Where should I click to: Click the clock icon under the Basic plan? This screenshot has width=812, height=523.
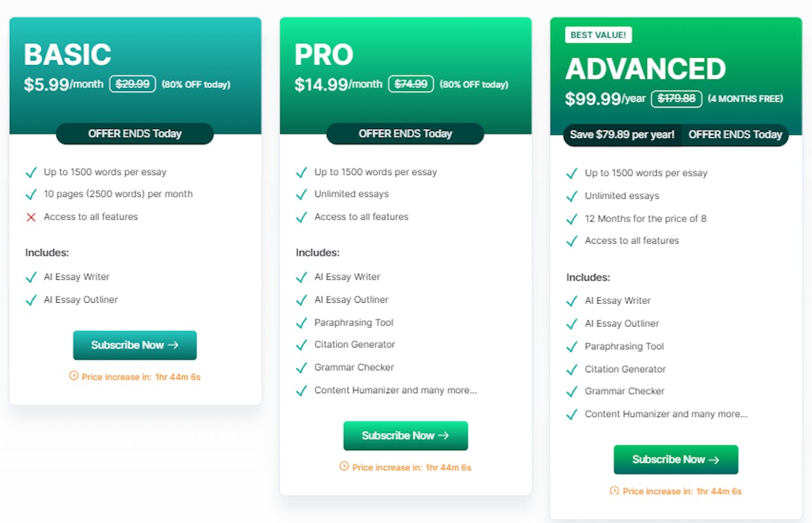tap(73, 376)
